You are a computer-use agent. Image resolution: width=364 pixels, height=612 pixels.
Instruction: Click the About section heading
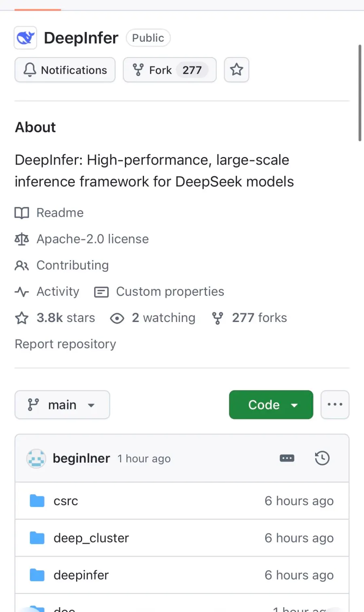tap(36, 127)
